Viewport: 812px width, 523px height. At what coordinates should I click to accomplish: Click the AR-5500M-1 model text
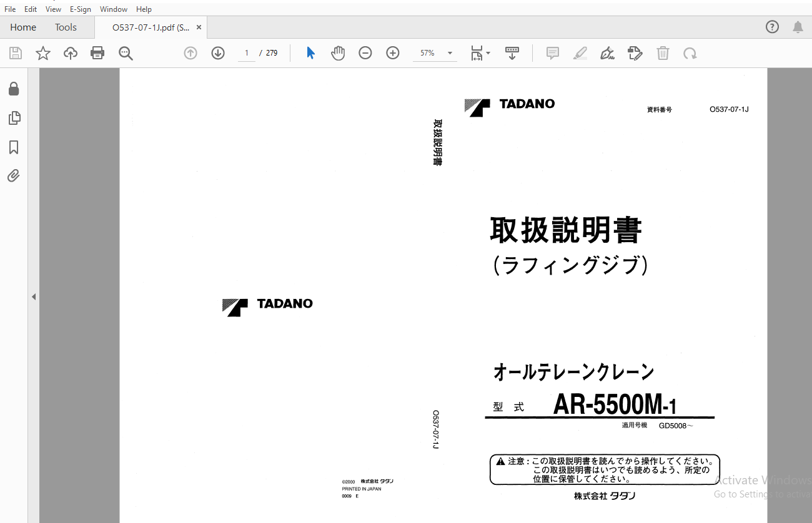pyautogui.click(x=615, y=406)
